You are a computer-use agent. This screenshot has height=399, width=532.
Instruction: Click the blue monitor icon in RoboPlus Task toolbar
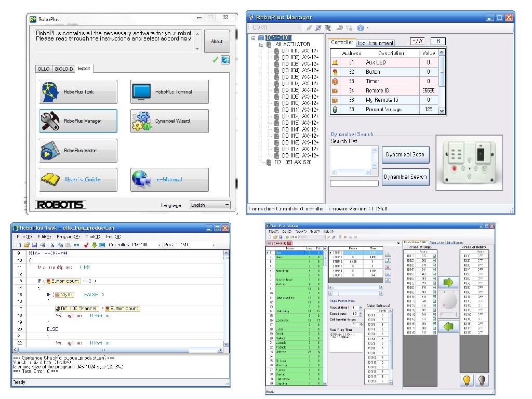pyautogui.click(x=102, y=245)
